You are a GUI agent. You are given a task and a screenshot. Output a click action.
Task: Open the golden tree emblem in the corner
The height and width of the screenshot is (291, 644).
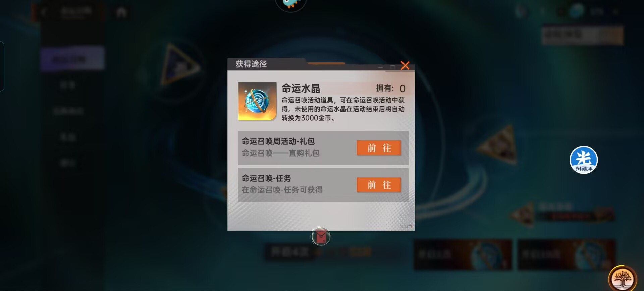coord(623,278)
